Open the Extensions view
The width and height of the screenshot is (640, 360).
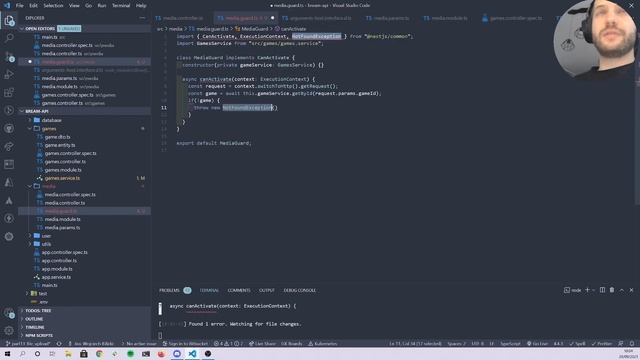pyautogui.click(x=9, y=92)
